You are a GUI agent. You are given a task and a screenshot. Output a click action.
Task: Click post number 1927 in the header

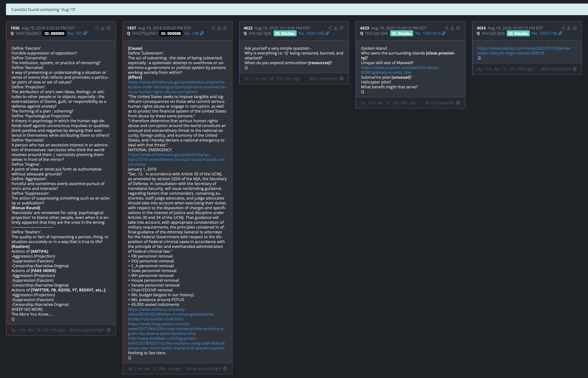click(x=132, y=28)
